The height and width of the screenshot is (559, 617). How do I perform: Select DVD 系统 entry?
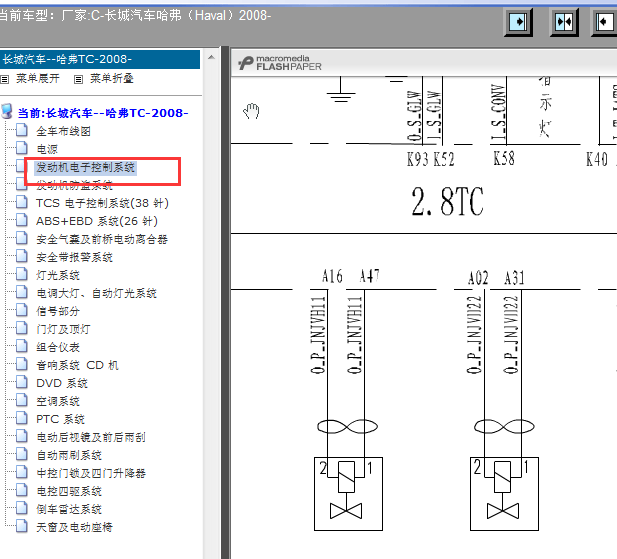[x=62, y=383]
